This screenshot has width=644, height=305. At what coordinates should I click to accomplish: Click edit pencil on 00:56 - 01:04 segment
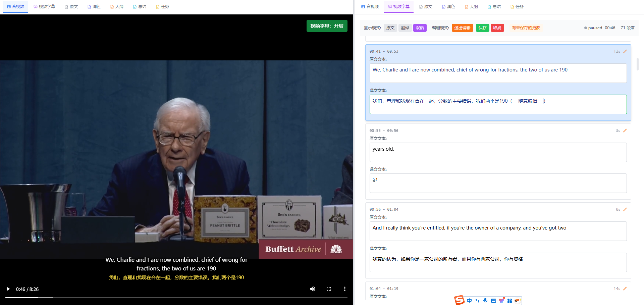click(625, 209)
